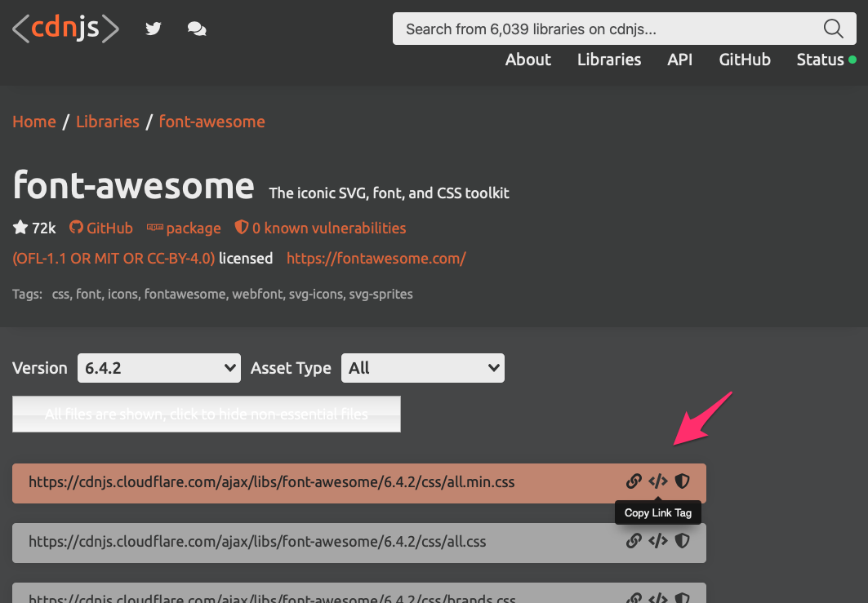The height and width of the screenshot is (603, 868).
Task: Go to Home via the breadcrumb
Action: pyautogui.click(x=33, y=121)
